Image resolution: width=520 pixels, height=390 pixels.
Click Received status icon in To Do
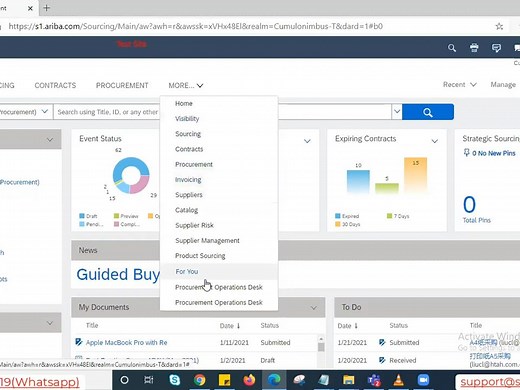(382, 360)
